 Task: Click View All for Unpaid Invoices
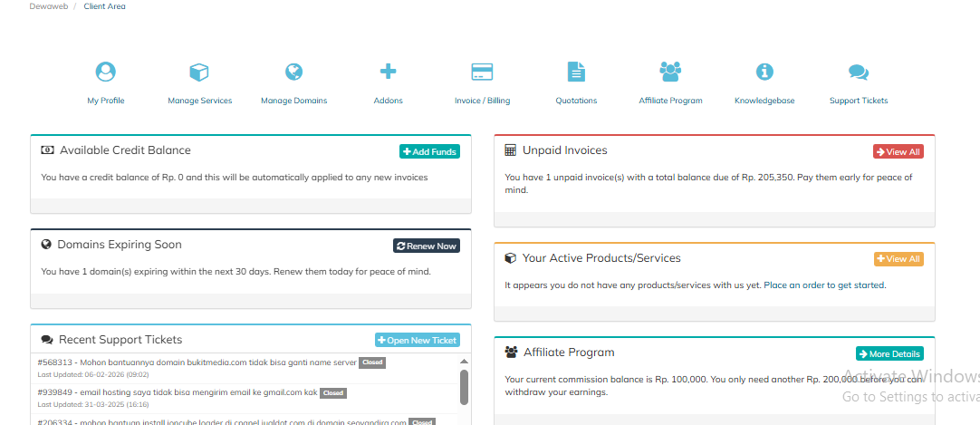tap(898, 151)
